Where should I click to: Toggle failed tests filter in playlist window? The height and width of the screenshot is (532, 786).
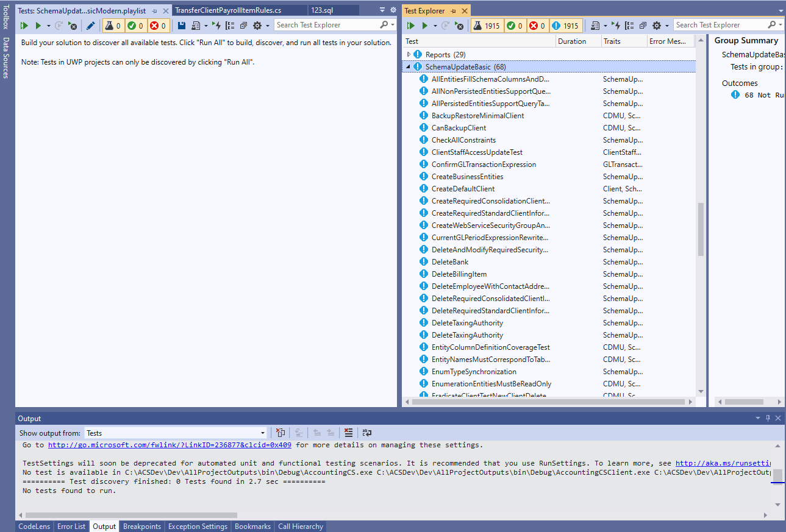[158, 26]
